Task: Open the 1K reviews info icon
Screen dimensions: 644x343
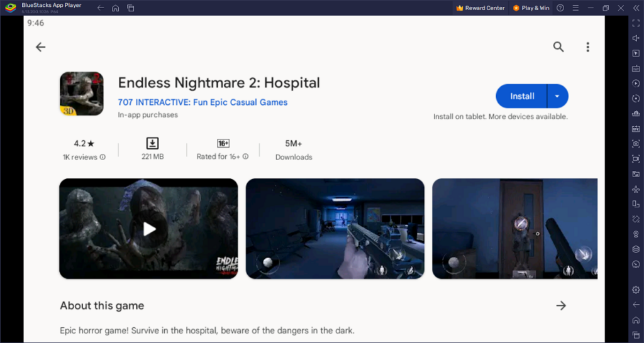Action: coord(103,156)
